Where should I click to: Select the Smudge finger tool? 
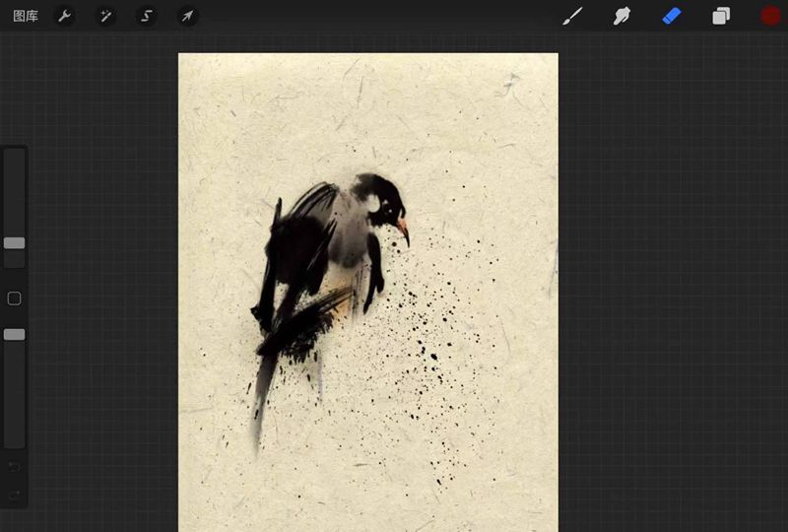pyautogui.click(x=623, y=16)
